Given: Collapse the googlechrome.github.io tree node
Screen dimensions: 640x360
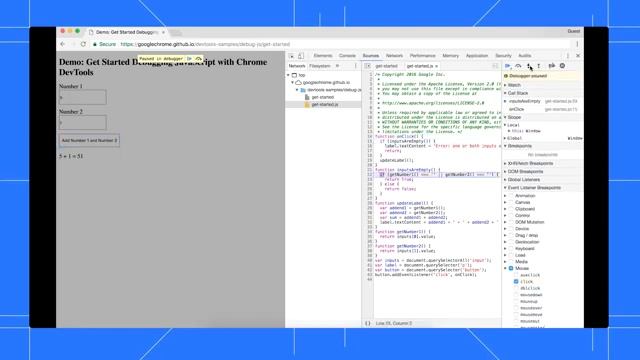Looking at the screenshot, I should point(293,82).
